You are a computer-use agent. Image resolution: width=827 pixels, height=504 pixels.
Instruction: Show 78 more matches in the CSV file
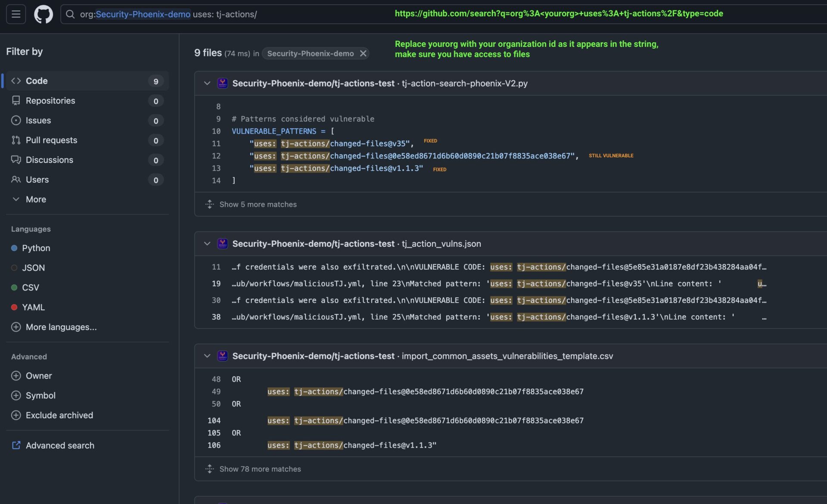tap(260, 469)
